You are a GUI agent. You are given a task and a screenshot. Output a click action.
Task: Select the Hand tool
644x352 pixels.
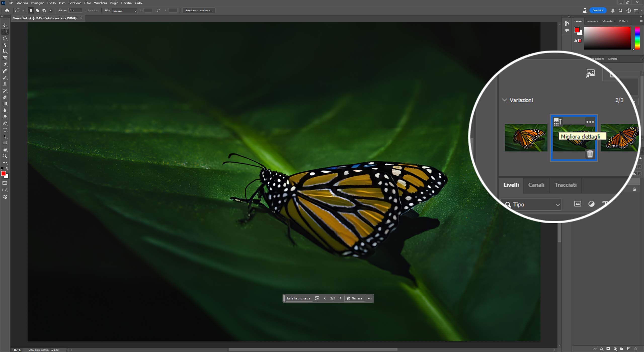click(5, 150)
